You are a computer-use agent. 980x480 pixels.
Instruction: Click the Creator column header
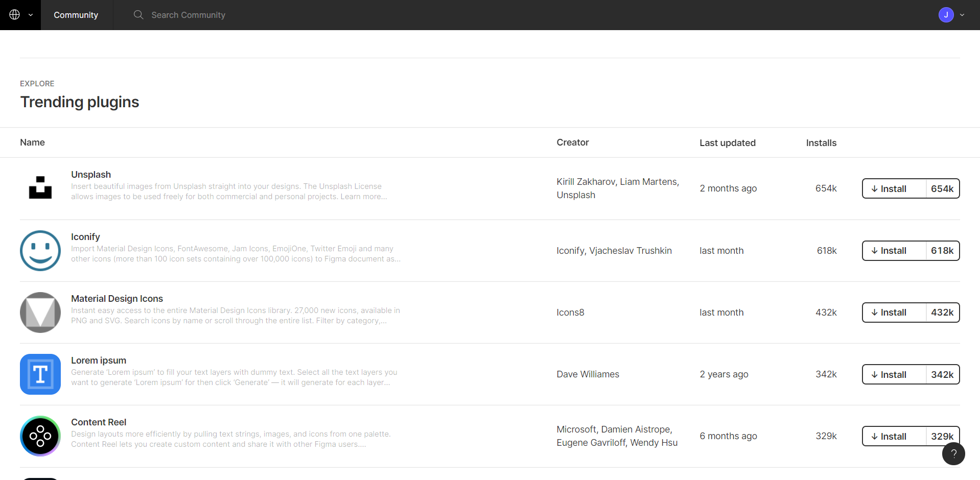pyautogui.click(x=573, y=142)
